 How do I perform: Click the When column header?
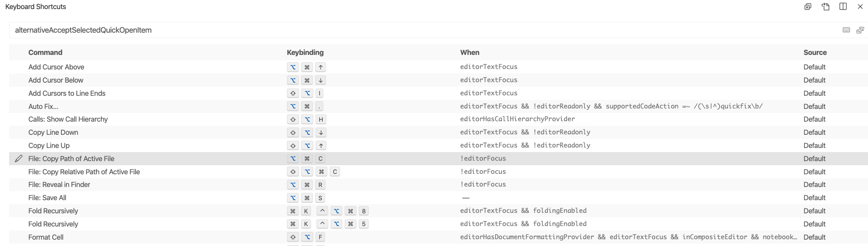pos(470,52)
